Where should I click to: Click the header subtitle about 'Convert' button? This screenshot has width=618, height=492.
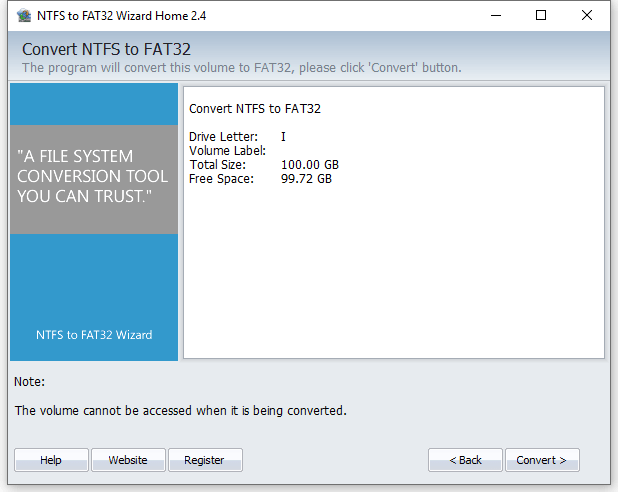242,68
